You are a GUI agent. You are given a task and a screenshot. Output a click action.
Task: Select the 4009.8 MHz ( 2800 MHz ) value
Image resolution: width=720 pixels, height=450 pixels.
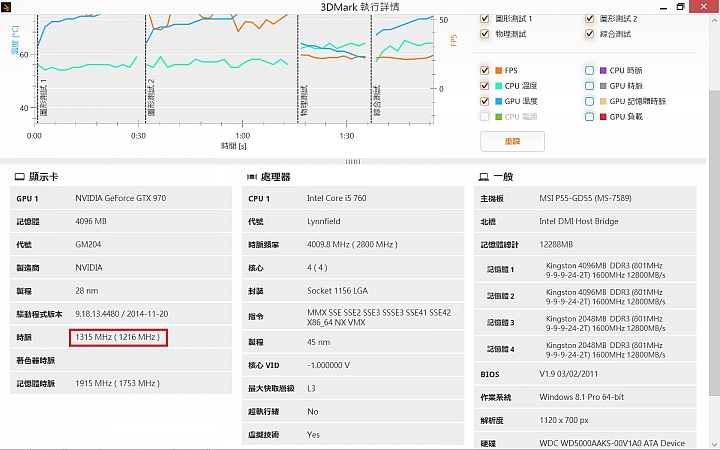tap(352, 245)
